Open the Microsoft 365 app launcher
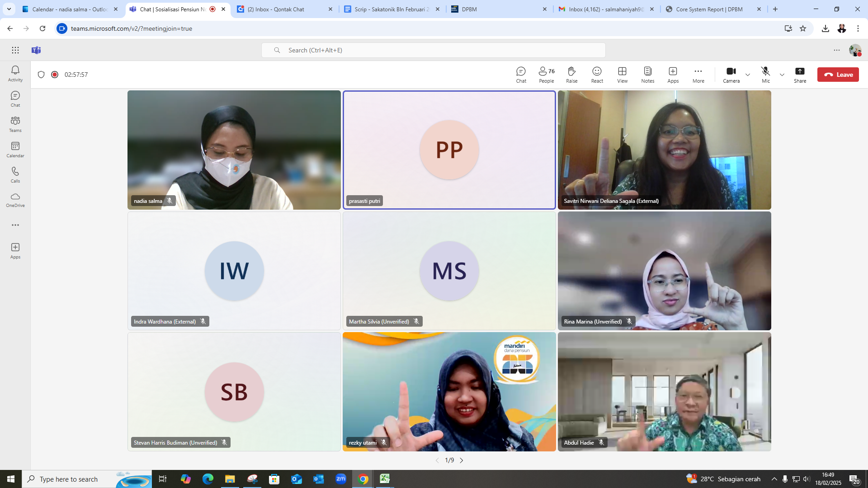 (15, 50)
